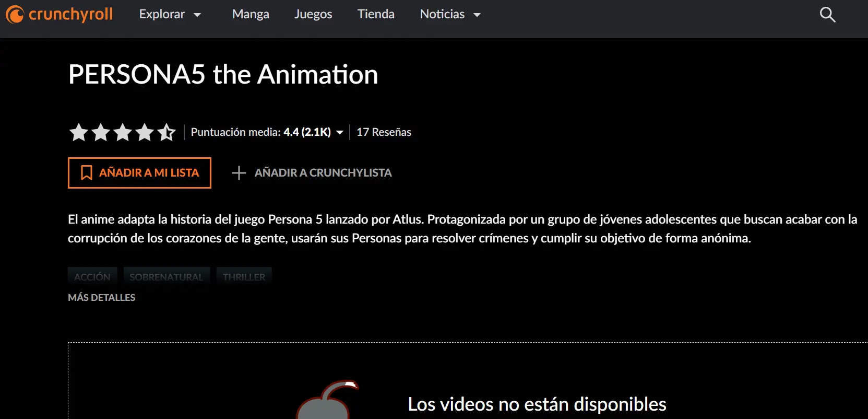Select the ACCIÓN genre tag
868x419 pixels.
pos(92,276)
